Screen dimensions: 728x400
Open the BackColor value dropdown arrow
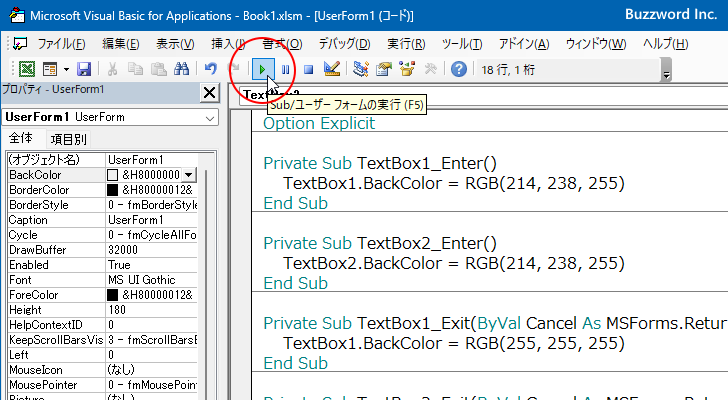(188, 175)
